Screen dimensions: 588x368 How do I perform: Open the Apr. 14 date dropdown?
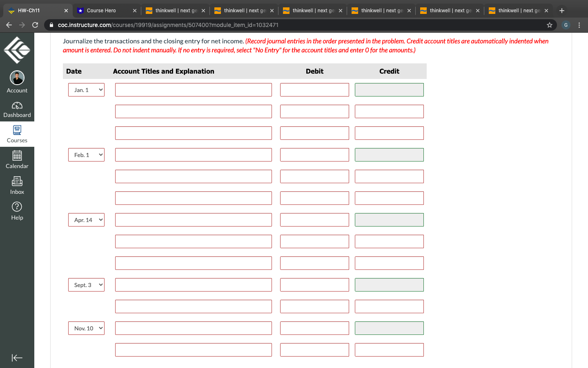click(x=86, y=220)
